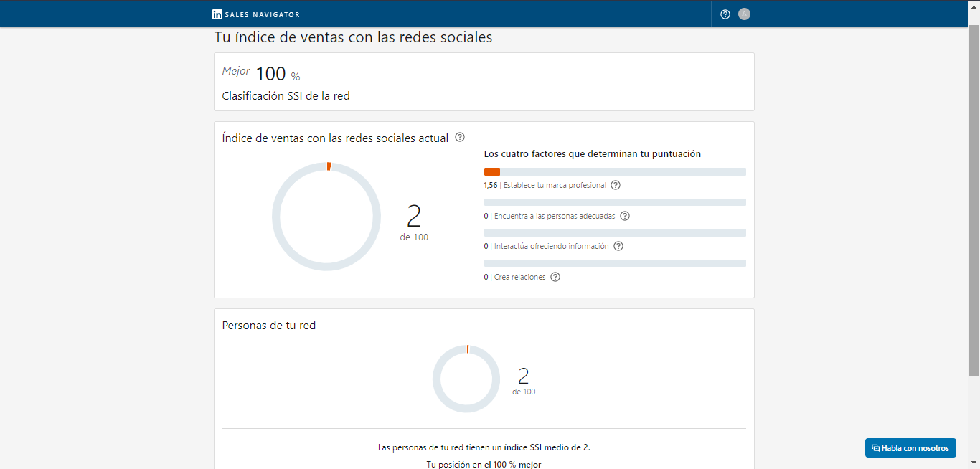This screenshot has width=980, height=469.
Task: Show help for Crea relaciones
Action: (x=555, y=277)
